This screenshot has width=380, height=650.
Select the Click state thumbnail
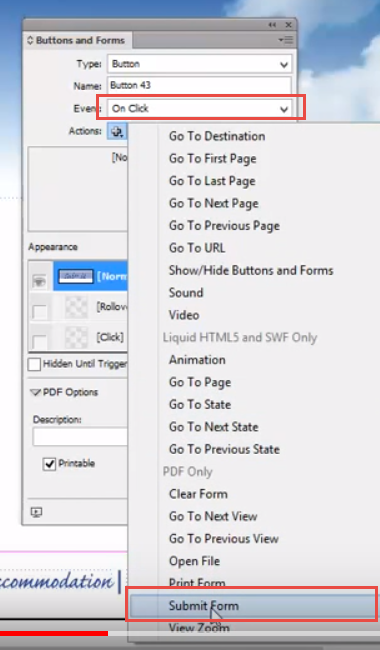(76, 337)
